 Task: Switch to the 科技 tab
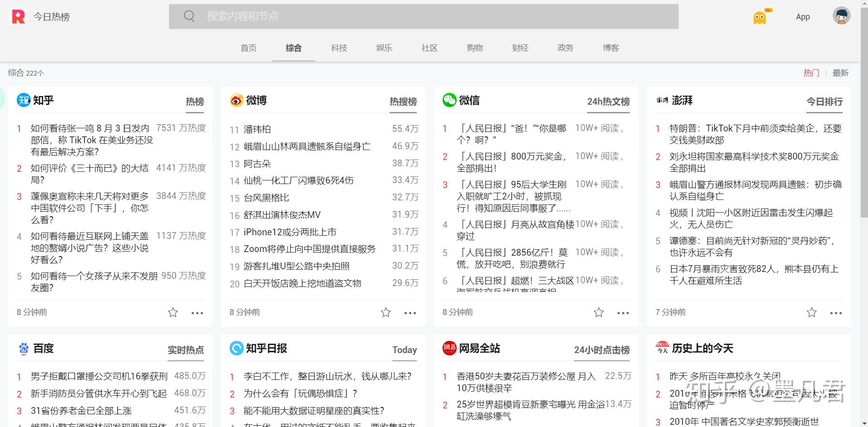coord(339,48)
